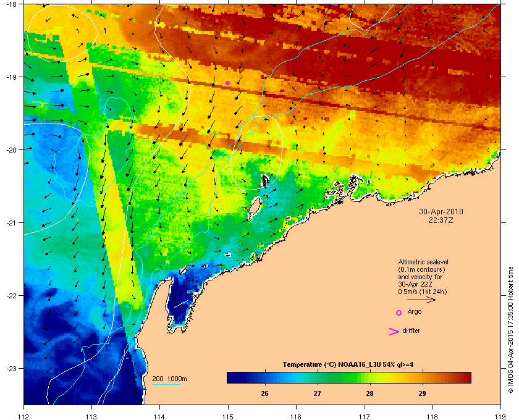Click the '116' longitude axis label
The height and width of the screenshot is (420, 519).
296,417
